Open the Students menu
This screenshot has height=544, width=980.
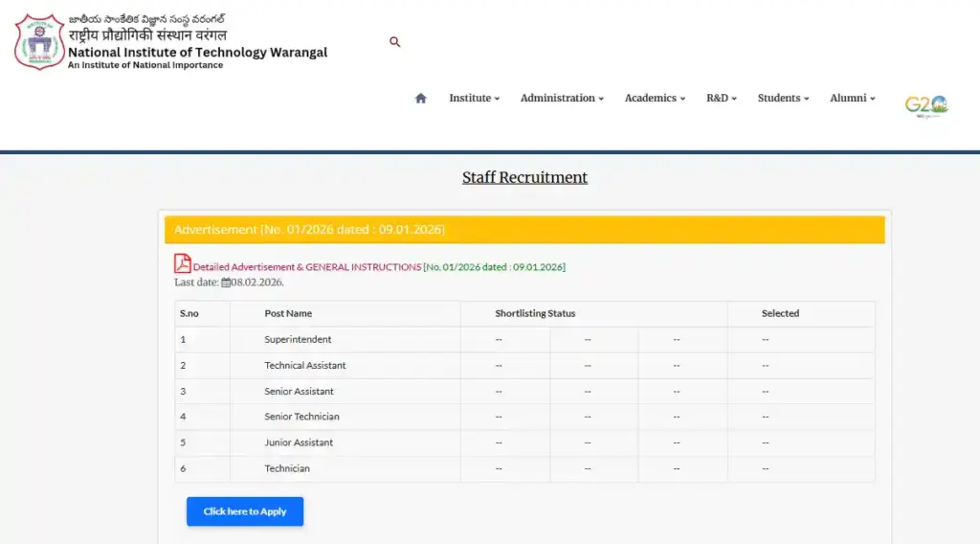click(x=783, y=98)
